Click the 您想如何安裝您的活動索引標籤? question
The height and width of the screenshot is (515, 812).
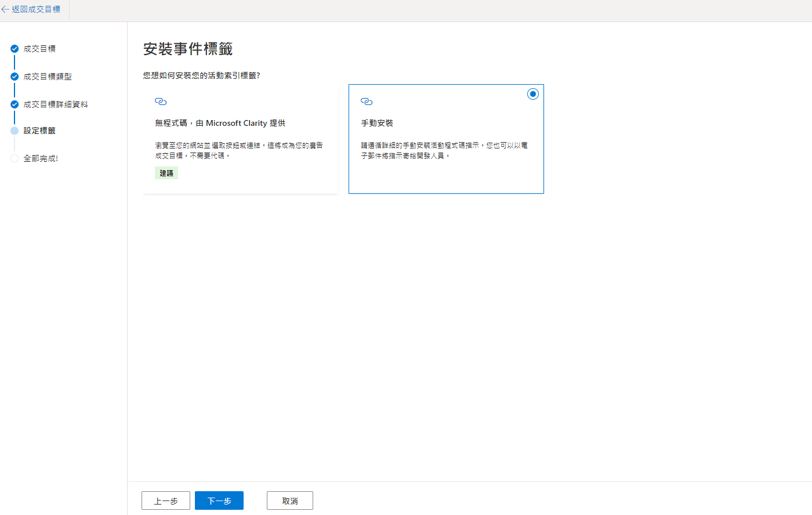click(x=201, y=75)
